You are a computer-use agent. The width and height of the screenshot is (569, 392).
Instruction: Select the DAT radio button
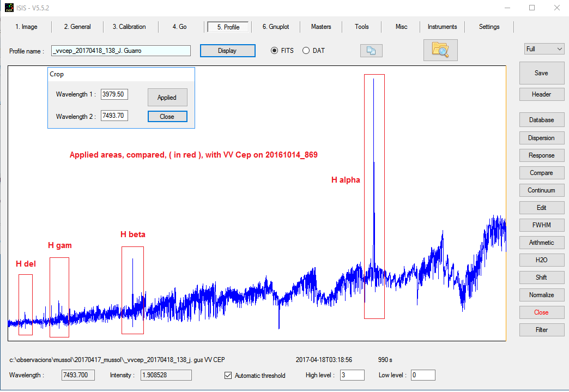click(306, 51)
